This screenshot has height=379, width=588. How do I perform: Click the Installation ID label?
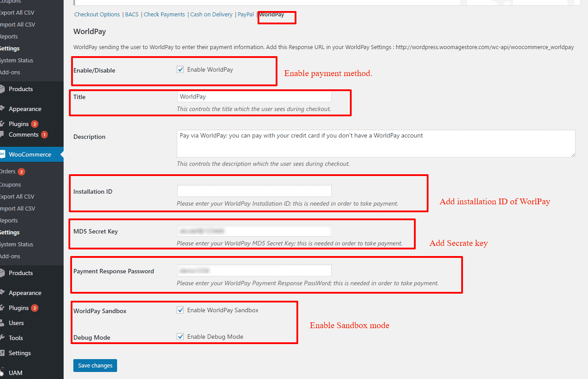[x=93, y=191]
